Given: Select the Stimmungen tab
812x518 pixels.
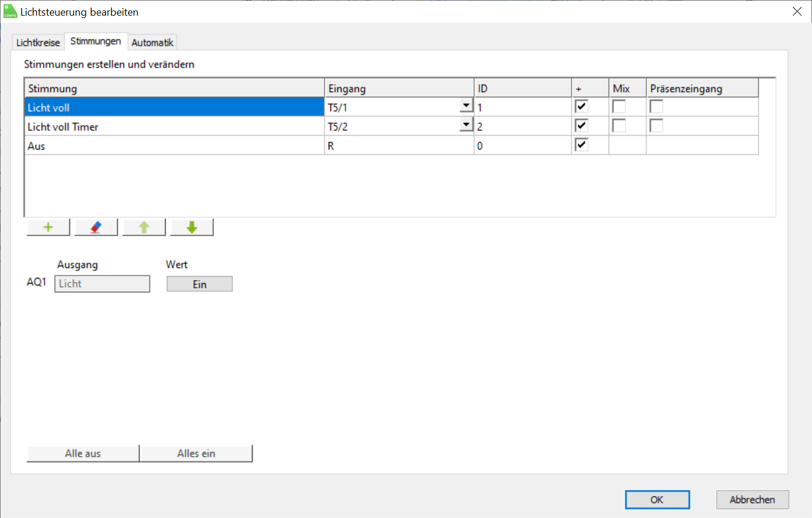Looking at the screenshot, I should coord(96,41).
